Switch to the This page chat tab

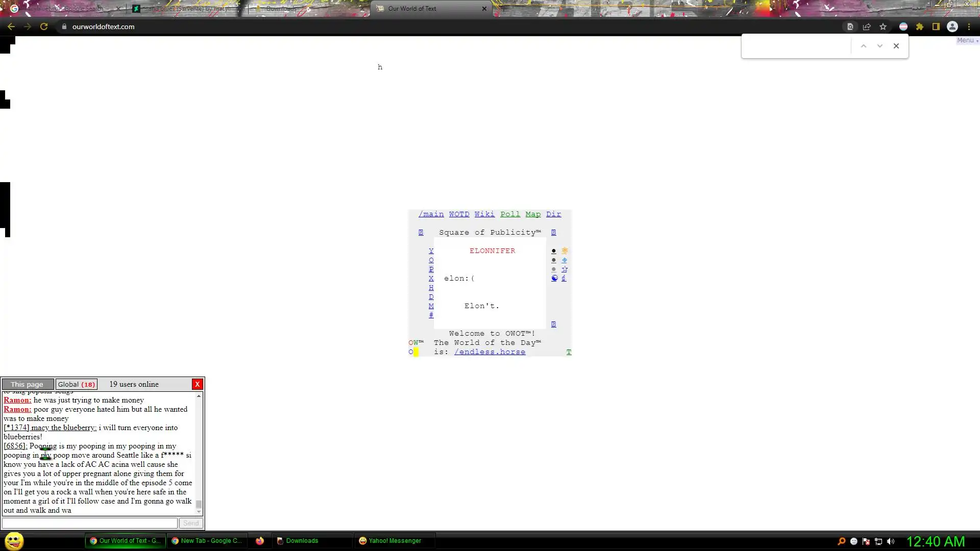click(28, 384)
